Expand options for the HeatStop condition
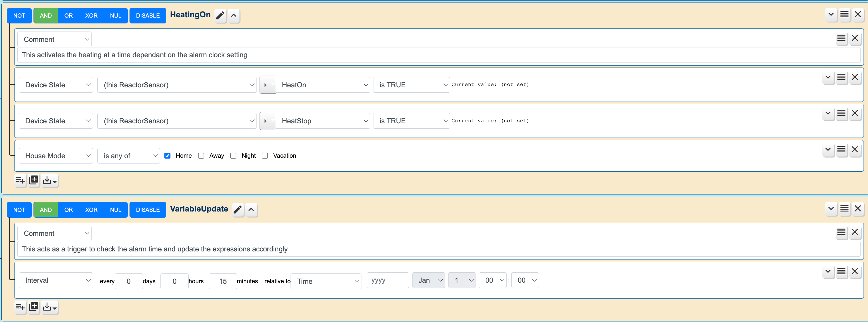The image size is (868, 322). tap(828, 113)
